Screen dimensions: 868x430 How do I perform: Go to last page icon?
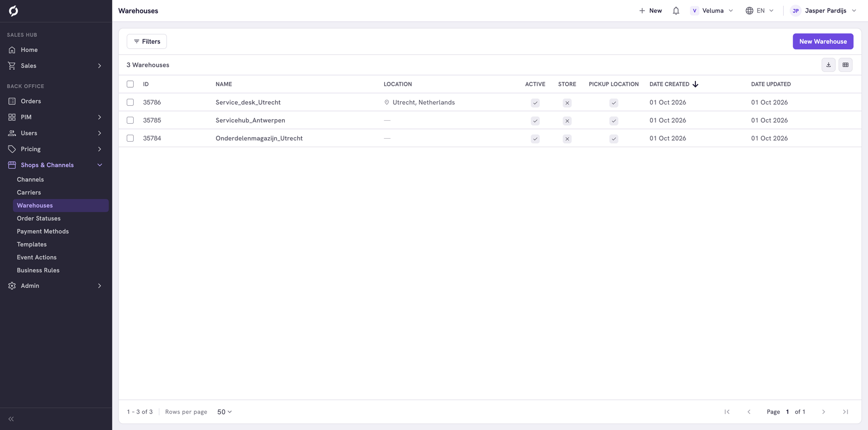click(846, 412)
